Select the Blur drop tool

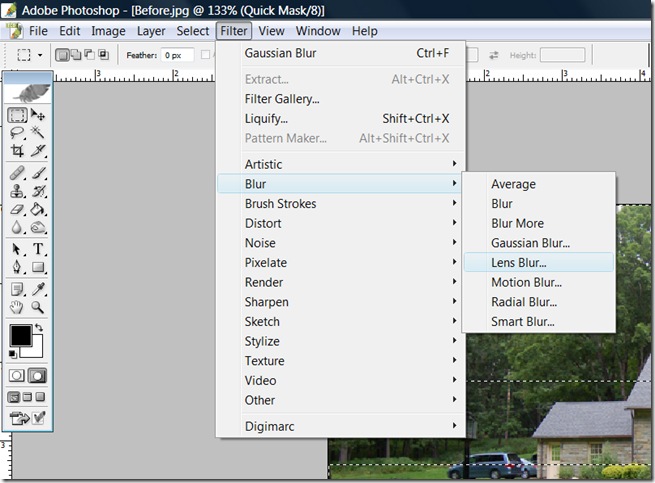(x=17, y=227)
